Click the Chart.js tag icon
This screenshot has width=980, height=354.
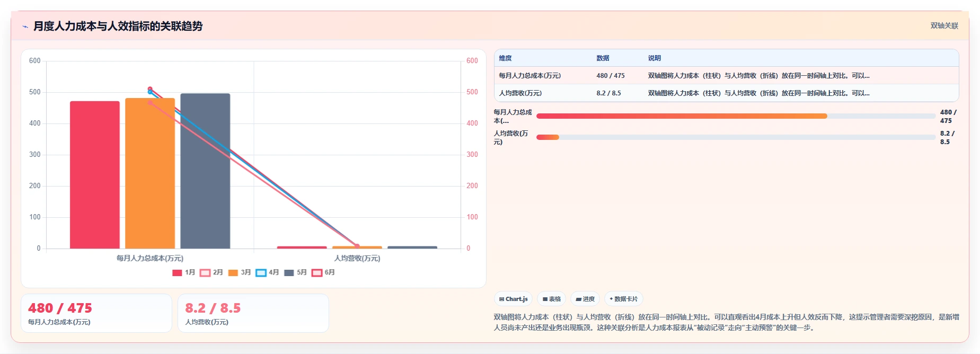[x=501, y=299]
